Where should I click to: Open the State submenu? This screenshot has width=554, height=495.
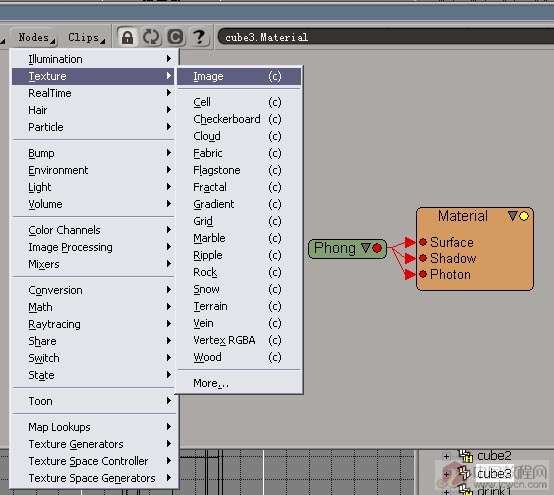tap(94, 375)
